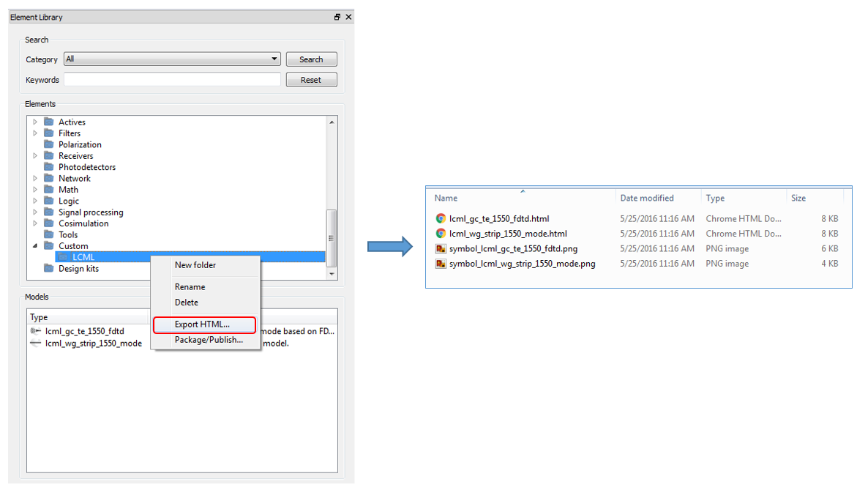Screen dimensions: 868x493
Task: Expand the Signal processing folder
Action: pos(35,212)
